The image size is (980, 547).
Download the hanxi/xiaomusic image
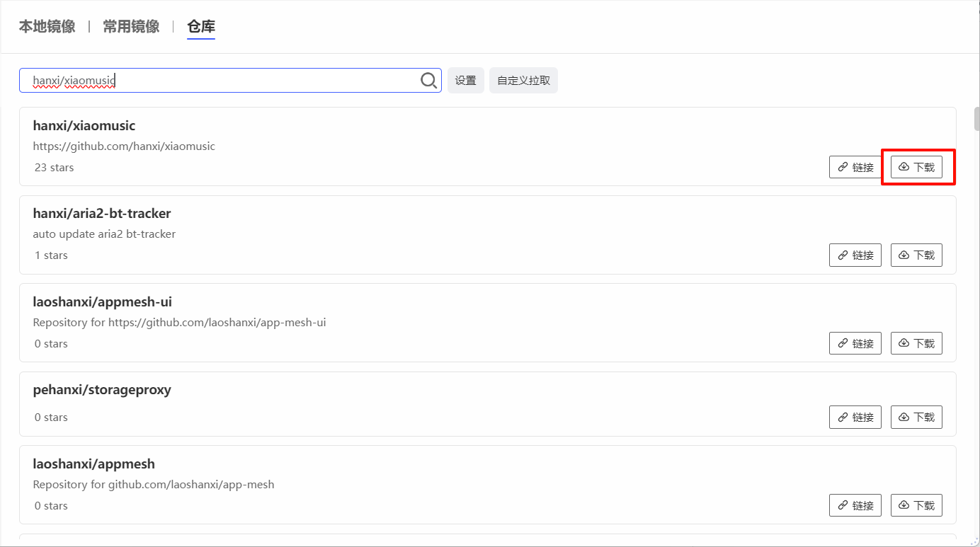pos(916,167)
